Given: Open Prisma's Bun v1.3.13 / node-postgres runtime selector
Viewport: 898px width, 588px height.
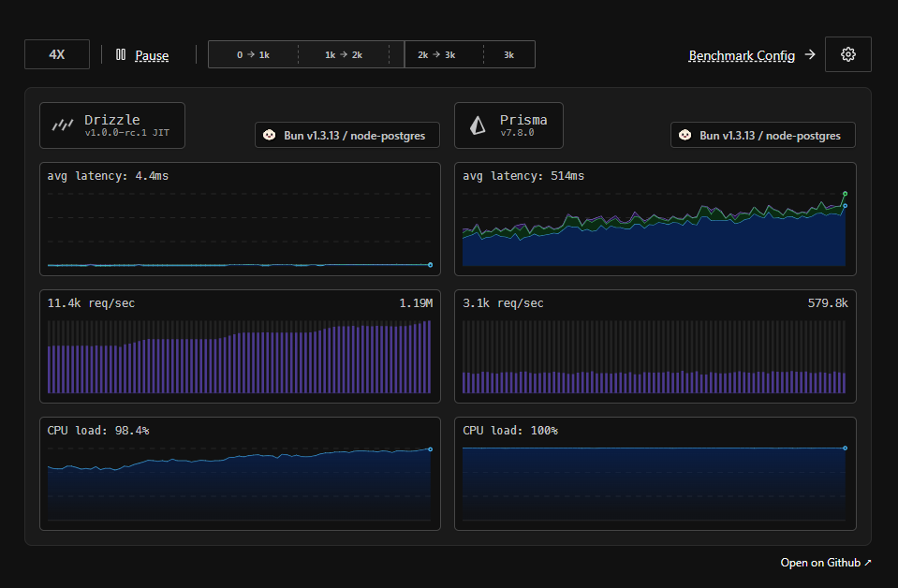Looking at the screenshot, I should click(763, 135).
